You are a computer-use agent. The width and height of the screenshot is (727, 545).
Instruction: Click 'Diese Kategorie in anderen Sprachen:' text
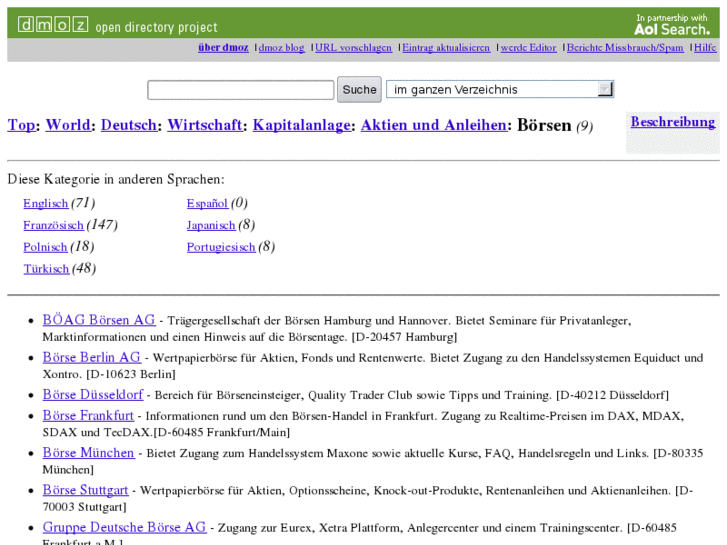click(x=116, y=179)
